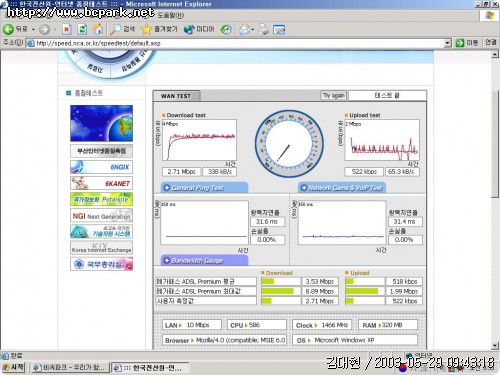Viewport: 500px width, 375px height.
Task: Click the toolbar icon next to Print
Action: pos(279,29)
